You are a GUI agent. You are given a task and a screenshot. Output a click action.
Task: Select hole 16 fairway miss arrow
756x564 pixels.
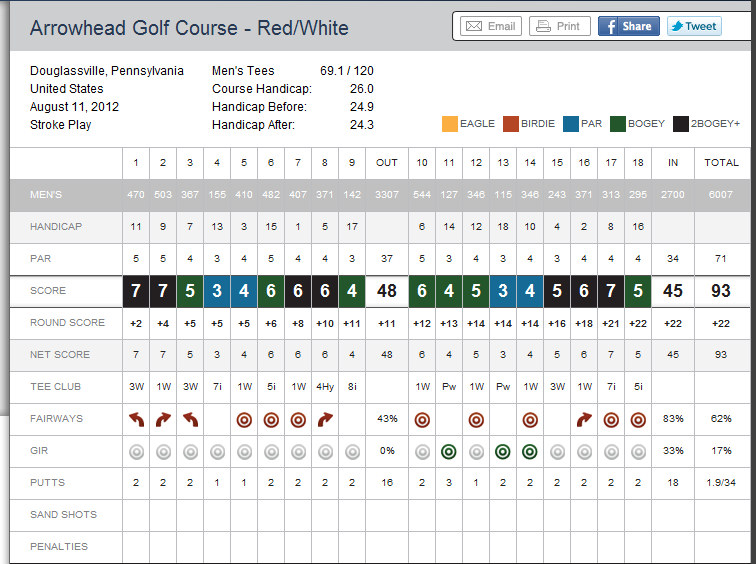(584, 419)
